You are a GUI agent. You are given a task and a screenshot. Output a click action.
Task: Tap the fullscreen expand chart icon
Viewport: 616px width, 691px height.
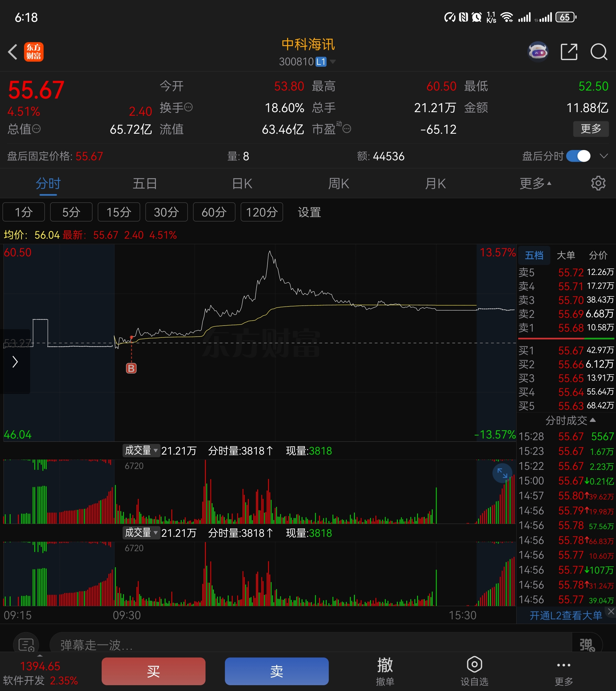point(502,473)
